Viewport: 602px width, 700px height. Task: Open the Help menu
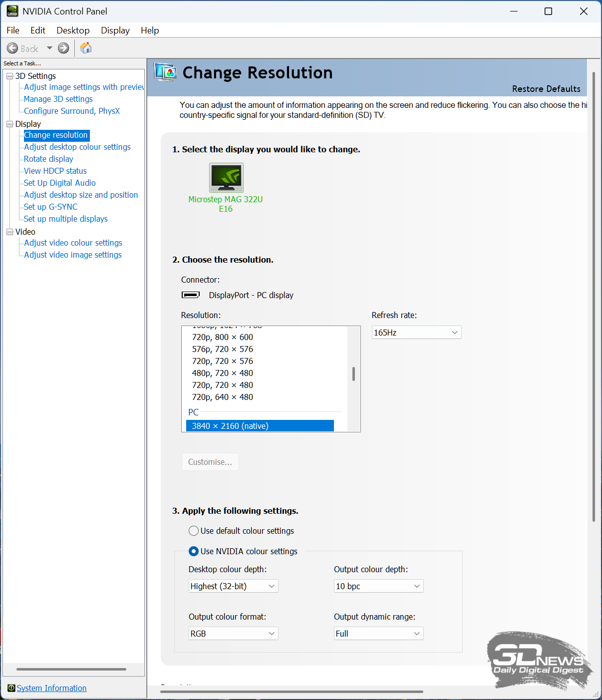click(x=150, y=30)
